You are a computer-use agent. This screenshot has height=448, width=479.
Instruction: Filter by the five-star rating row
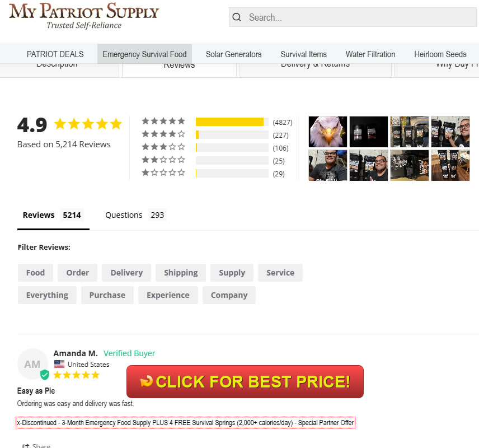tap(217, 122)
